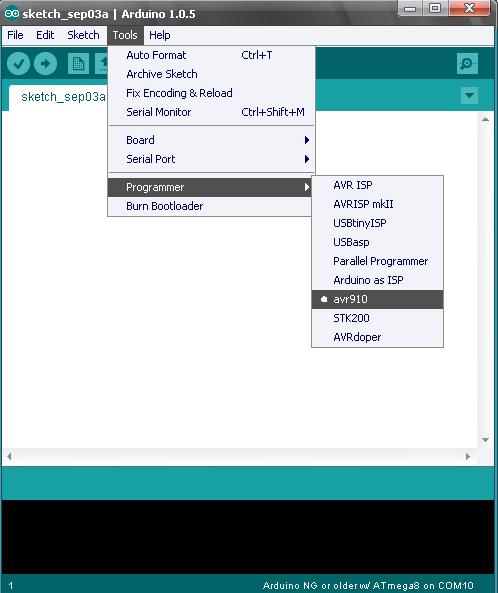498x593 pixels.
Task: Click the line number 1 in status bar
Action: pos(11,586)
